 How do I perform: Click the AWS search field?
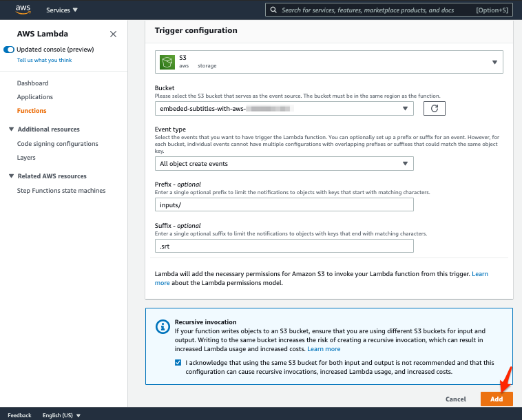[389, 10]
